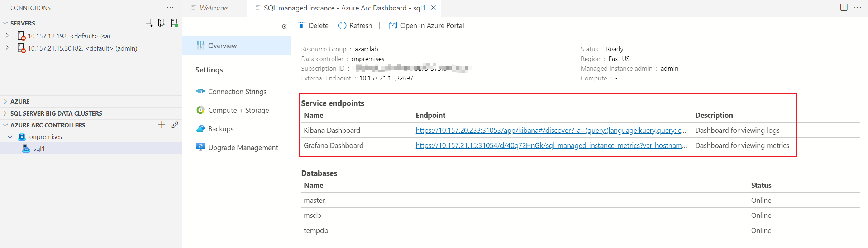
Task: Select onpremises controller in tree
Action: (46, 137)
